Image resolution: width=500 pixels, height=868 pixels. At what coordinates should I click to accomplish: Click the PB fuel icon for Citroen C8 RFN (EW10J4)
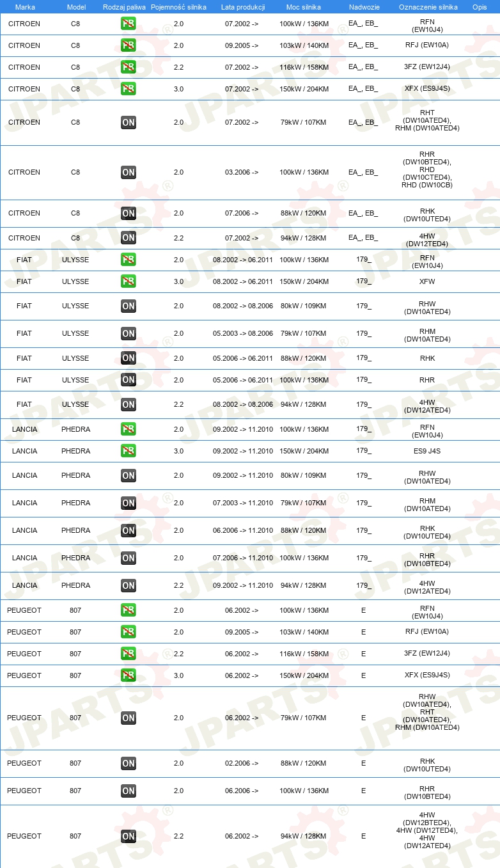pos(129,24)
